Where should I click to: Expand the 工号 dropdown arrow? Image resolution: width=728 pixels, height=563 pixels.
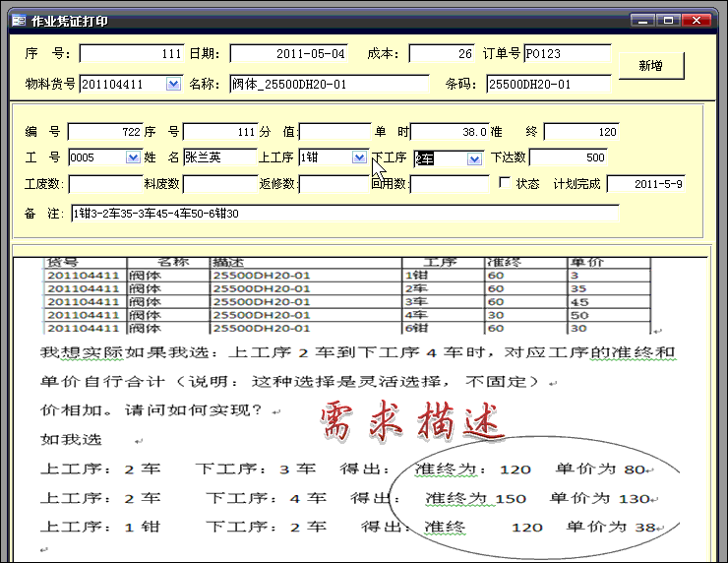coord(133,157)
